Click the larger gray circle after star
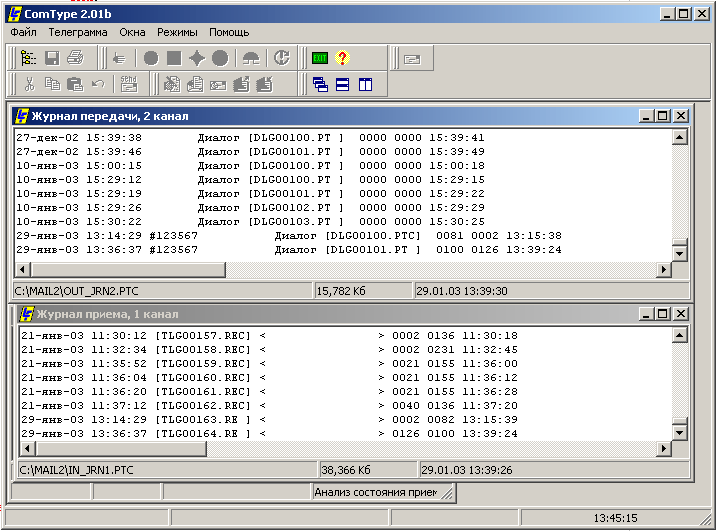 click(220, 58)
